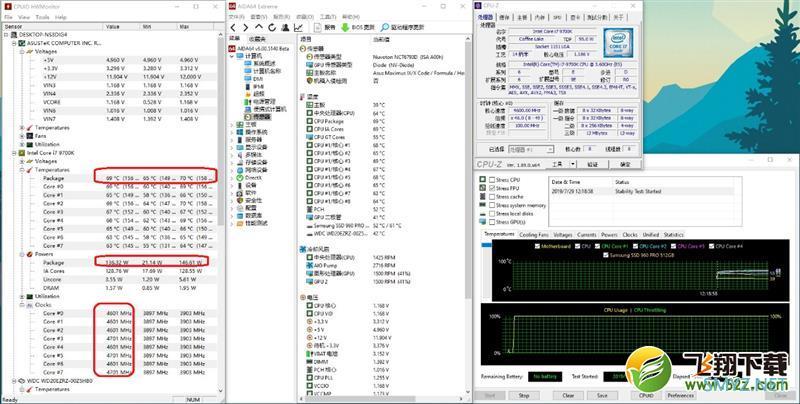Click the AIDA64 forward arrow toolbar icon
Screen dimensions: 800x404
click(245, 28)
